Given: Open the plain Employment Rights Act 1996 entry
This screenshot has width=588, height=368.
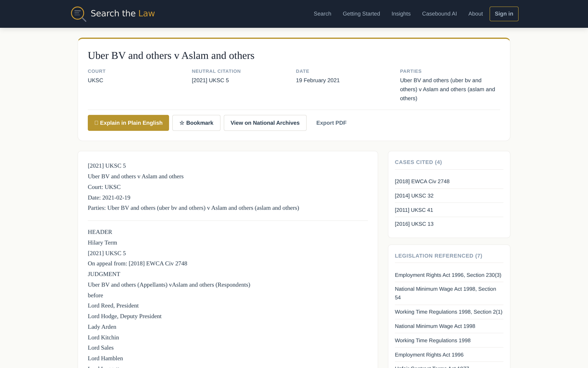Looking at the screenshot, I should 429,355.
